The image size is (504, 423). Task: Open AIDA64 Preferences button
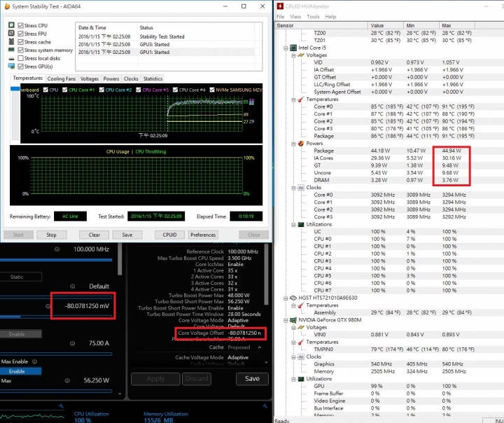click(x=203, y=235)
